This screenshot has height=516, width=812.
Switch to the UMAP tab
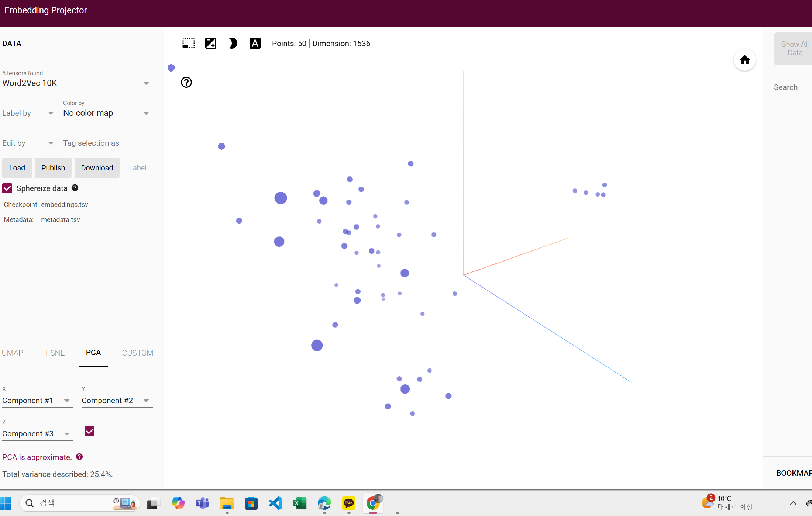click(x=13, y=353)
